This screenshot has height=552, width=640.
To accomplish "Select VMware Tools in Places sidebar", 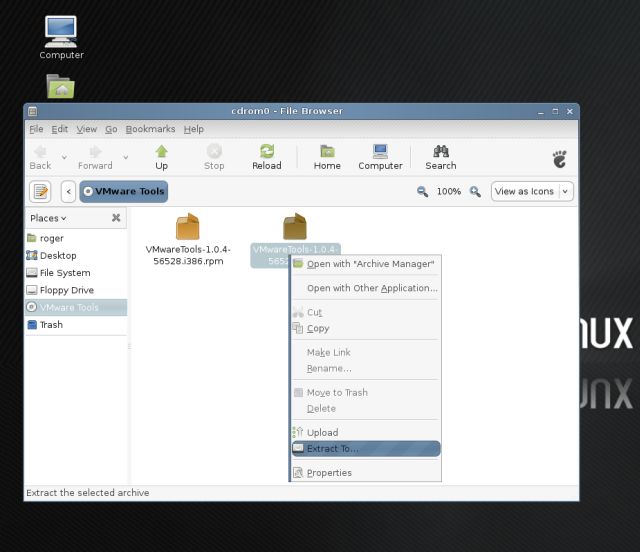I will tap(76, 307).
